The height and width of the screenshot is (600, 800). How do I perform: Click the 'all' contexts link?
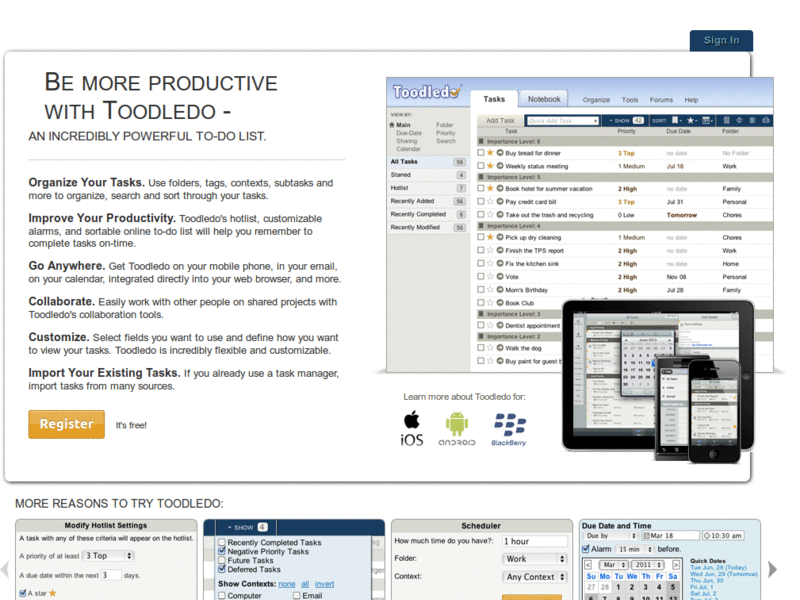tap(305, 584)
